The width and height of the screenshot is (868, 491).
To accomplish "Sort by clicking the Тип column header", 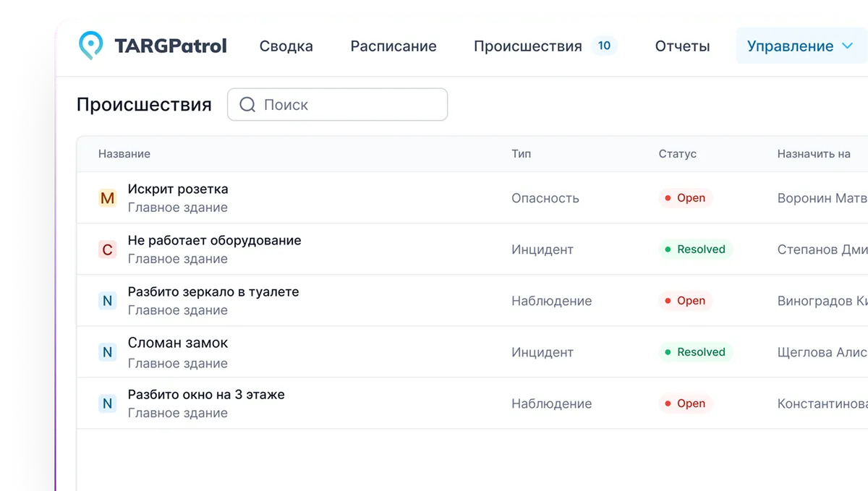I will point(522,153).
